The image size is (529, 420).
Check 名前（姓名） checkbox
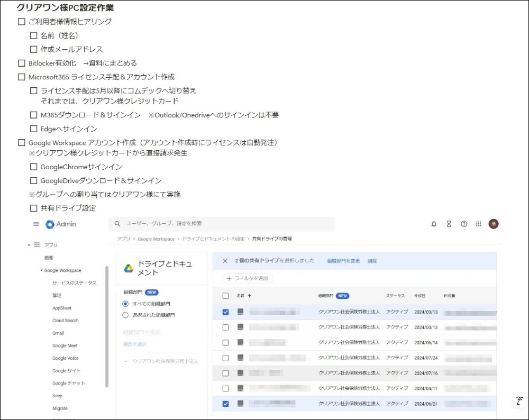pyautogui.click(x=34, y=35)
